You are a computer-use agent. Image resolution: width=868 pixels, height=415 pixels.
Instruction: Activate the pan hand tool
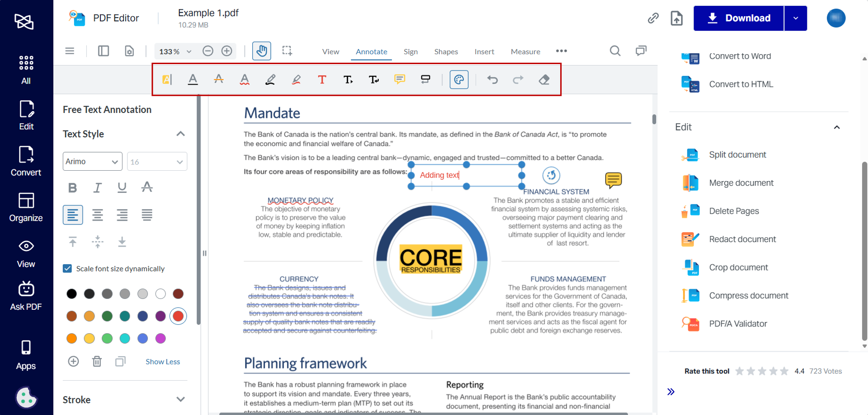(x=262, y=51)
